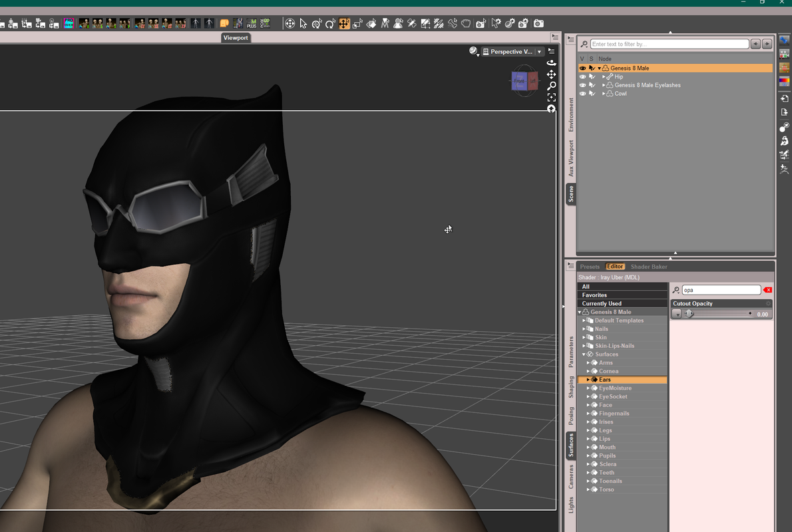Click the viewport frame zoom magnifier icon

[552, 86]
